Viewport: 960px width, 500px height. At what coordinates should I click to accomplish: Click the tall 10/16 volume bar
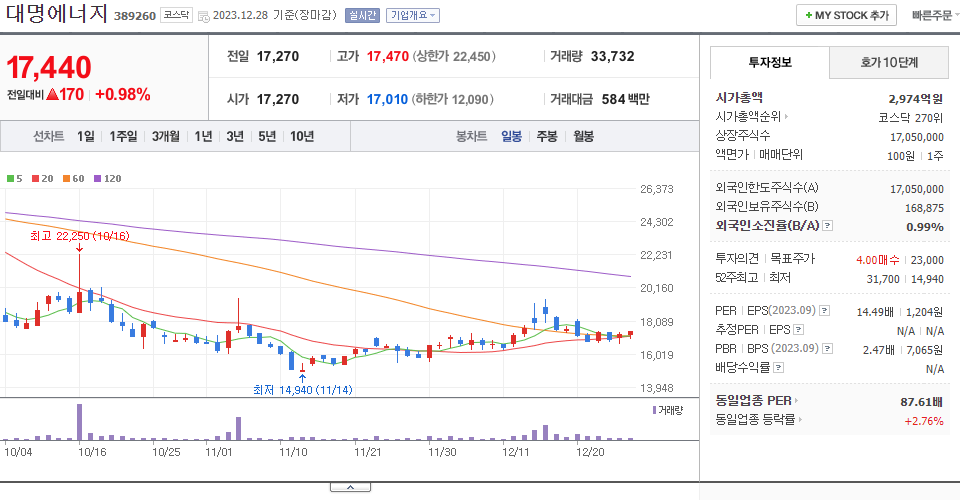[x=80, y=422]
